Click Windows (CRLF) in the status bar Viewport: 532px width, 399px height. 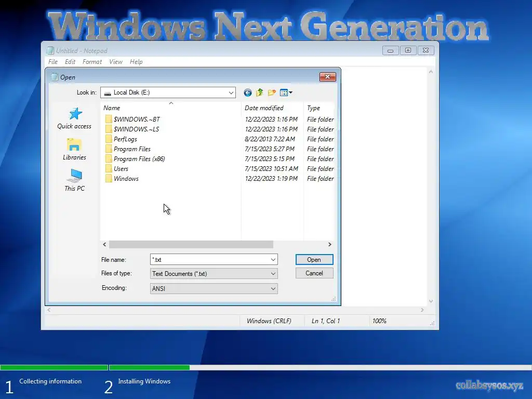tap(269, 321)
